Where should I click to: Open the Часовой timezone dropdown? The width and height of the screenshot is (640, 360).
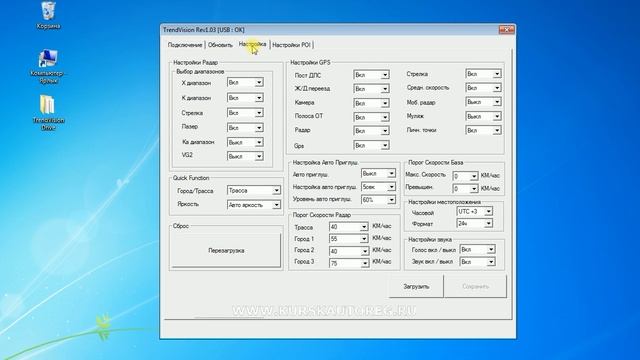tap(475, 211)
